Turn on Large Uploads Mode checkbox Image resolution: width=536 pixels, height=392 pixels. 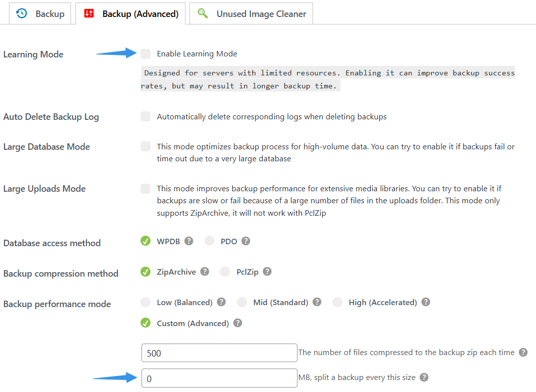(x=145, y=189)
